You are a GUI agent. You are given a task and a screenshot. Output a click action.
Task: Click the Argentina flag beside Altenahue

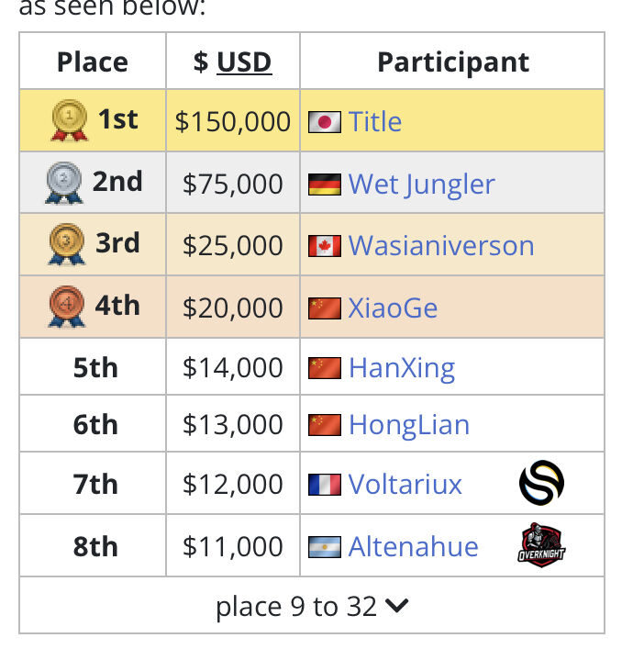click(x=325, y=547)
